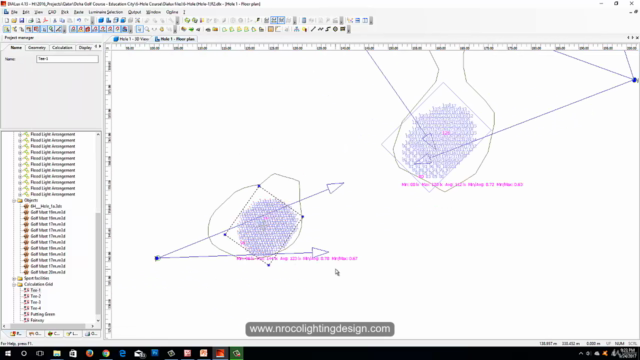Click the hierarchy tree diagram icon

pyautogui.click(x=297, y=29)
